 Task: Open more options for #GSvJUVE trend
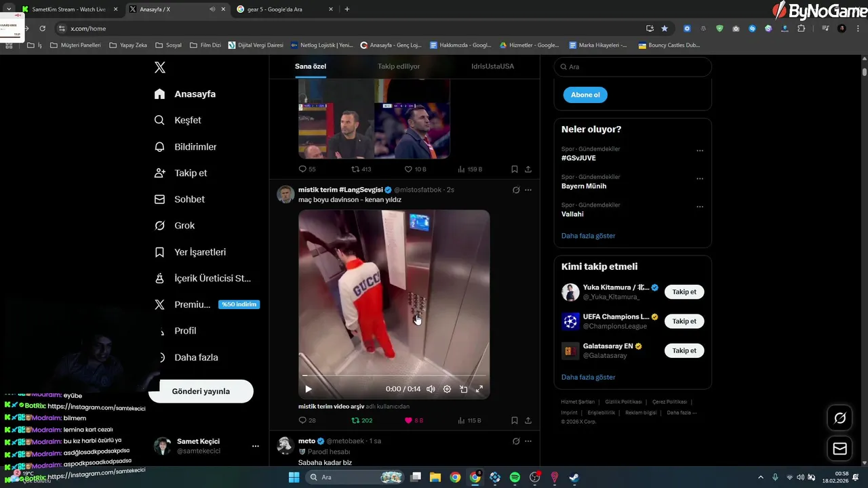(x=700, y=151)
